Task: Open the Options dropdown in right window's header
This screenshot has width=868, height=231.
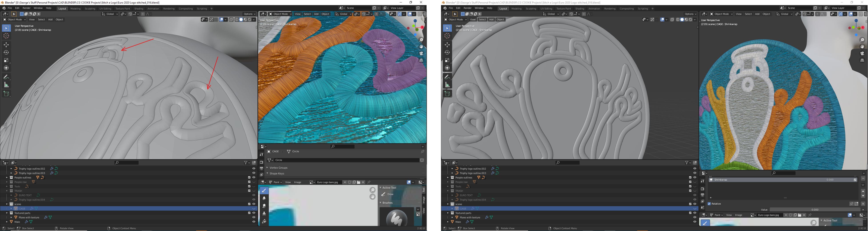Action: pos(690,14)
